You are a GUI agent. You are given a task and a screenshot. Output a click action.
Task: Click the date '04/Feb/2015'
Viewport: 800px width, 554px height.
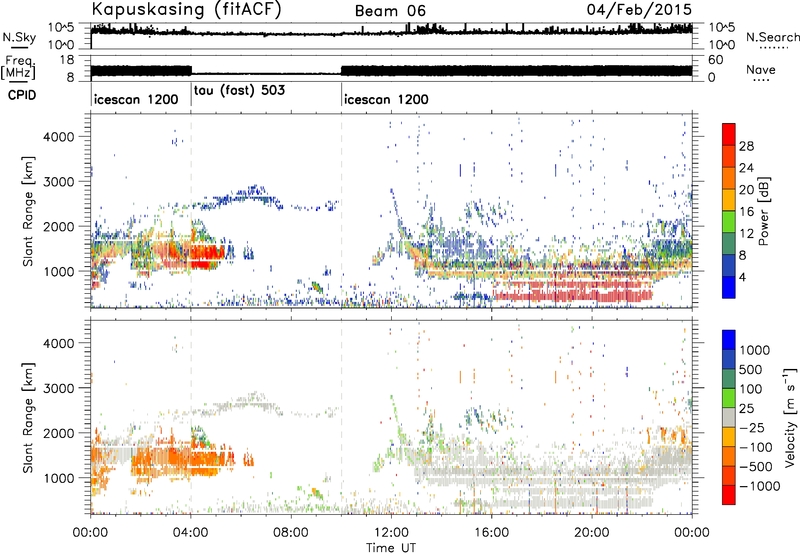639,9
